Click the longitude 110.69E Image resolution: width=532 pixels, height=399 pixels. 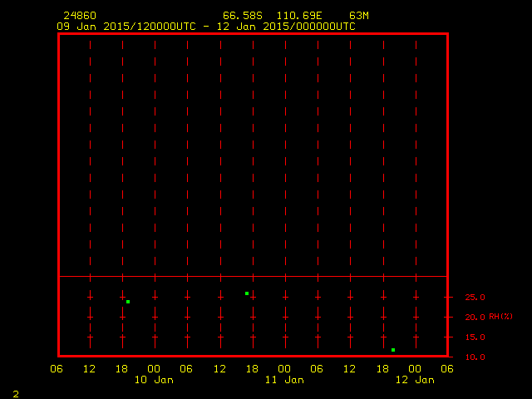299,16
